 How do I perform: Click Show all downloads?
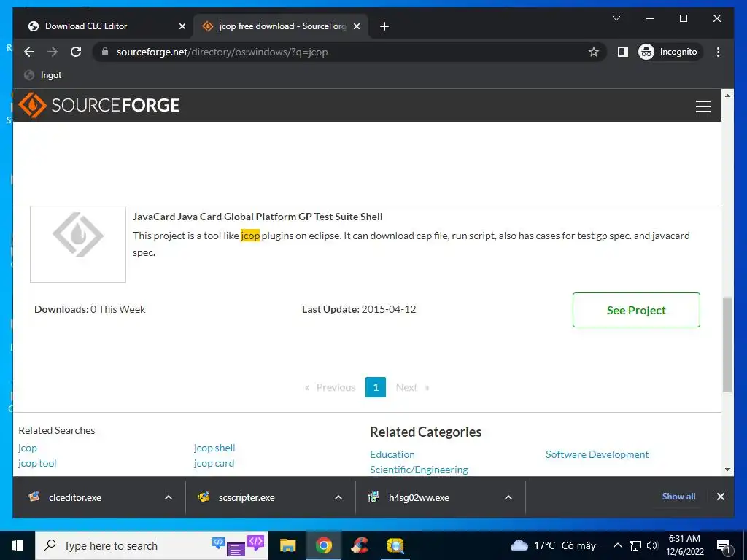[678, 497]
